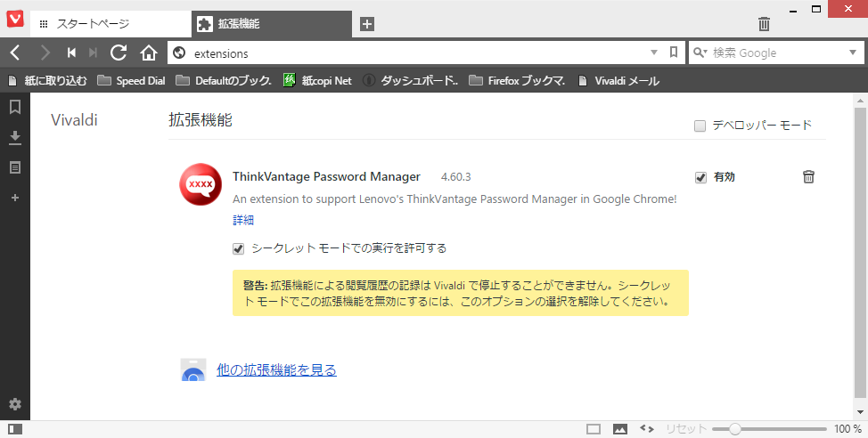
Task: Open the Bookmarks side panel
Action: [15, 107]
